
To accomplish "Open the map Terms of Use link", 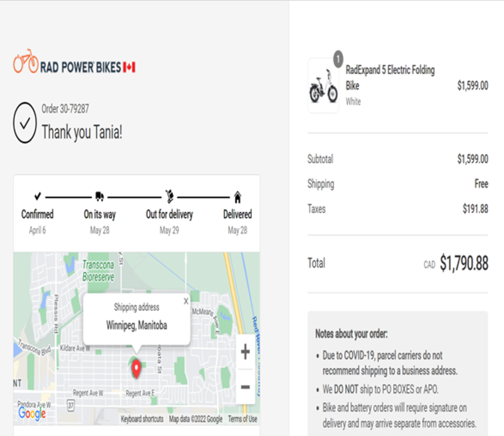I will (242, 419).
